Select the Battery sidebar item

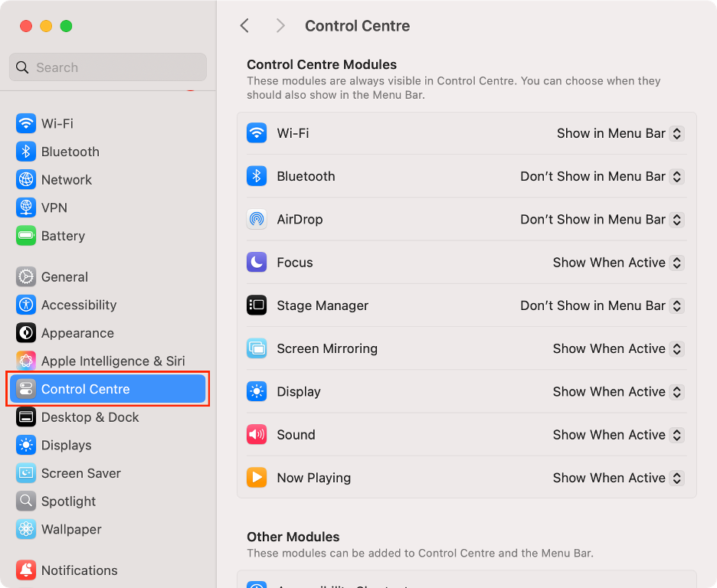click(63, 236)
